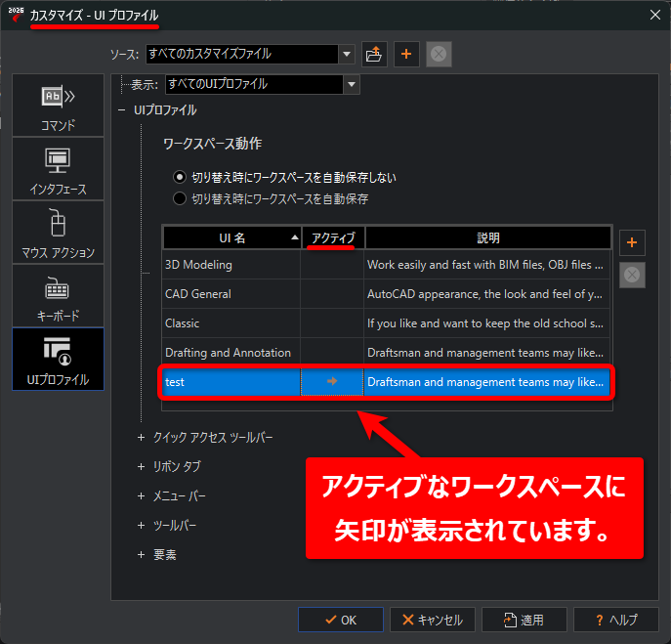Click the delete UI profile icon beside table
Screen dimensions: 671x644
click(632, 275)
